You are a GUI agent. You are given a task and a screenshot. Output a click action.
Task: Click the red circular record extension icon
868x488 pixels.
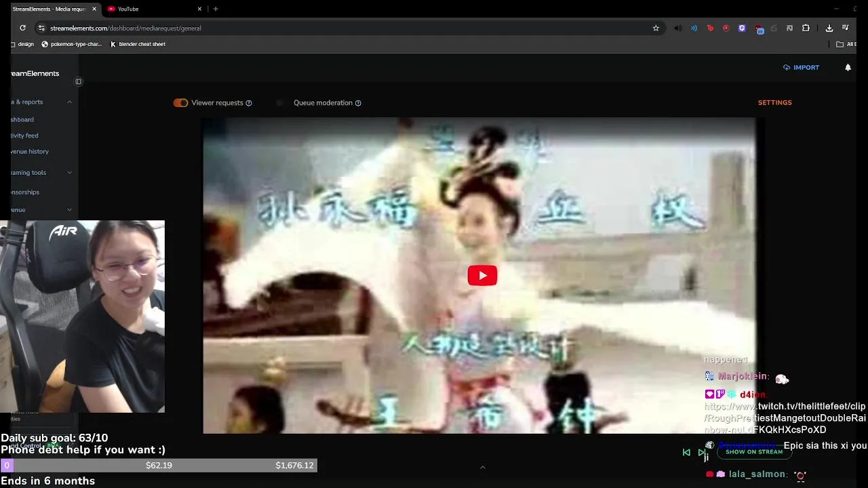(x=726, y=28)
